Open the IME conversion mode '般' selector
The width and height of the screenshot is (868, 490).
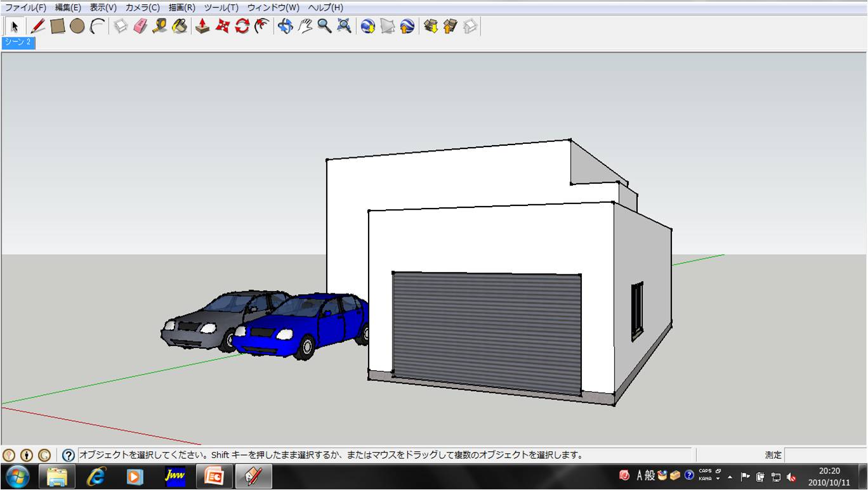click(x=650, y=476)
